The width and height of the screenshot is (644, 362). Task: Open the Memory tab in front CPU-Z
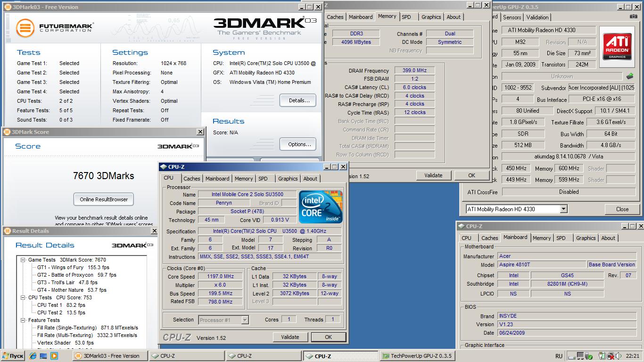coord(244,179)
